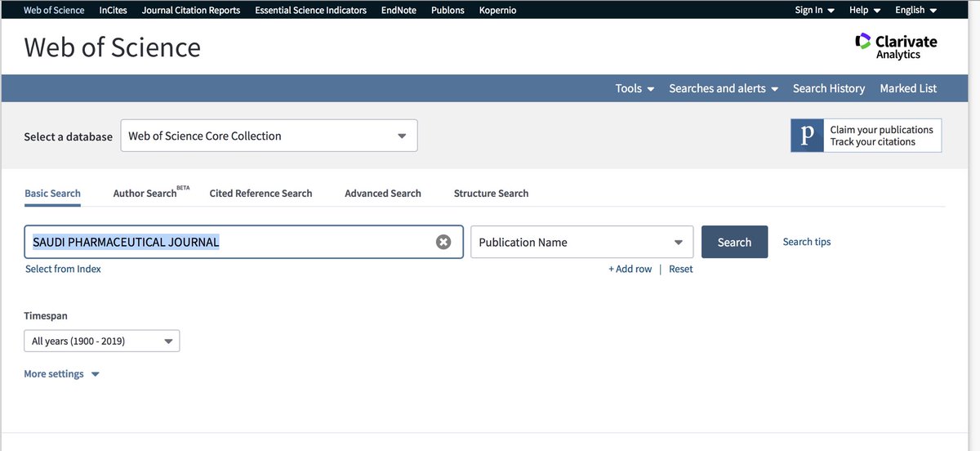Open the Tools dropdown menu
The width and height of the screenshot is (980, 451).
[635, 88]
